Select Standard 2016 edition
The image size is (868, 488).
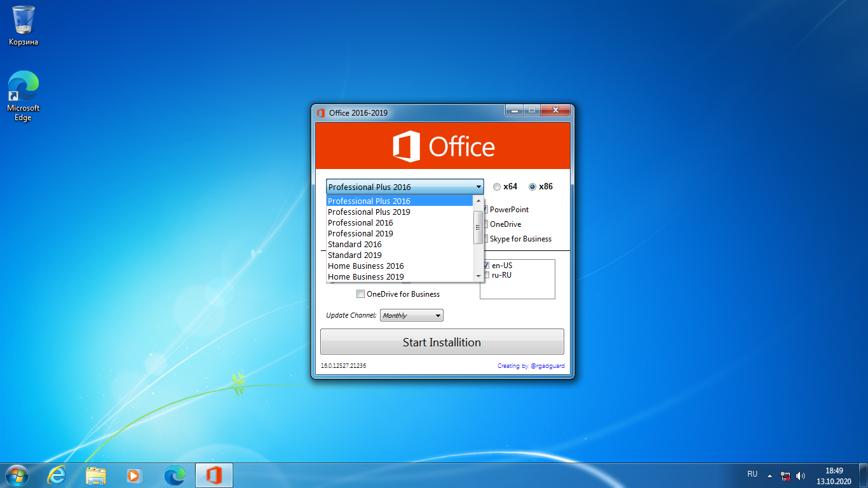point(400,244)
